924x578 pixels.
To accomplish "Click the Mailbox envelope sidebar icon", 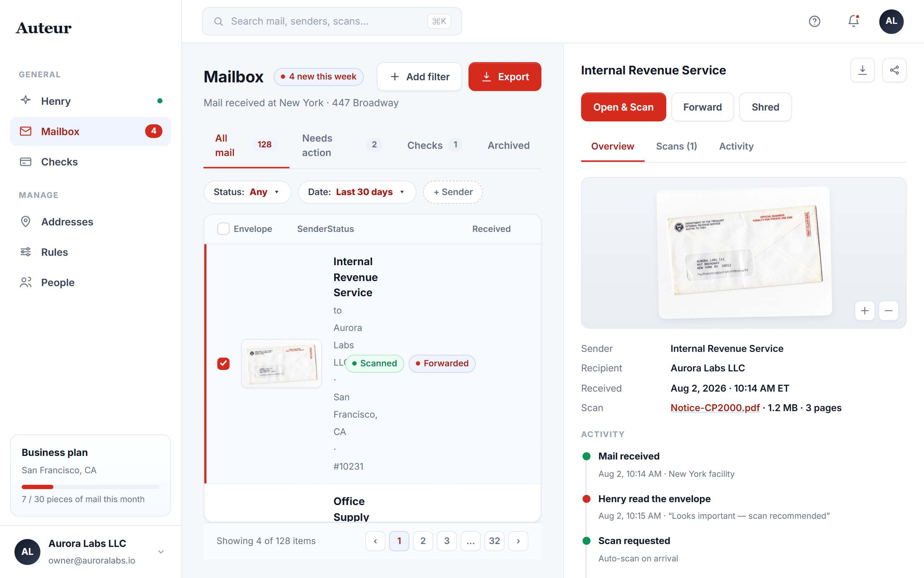I will [26, 131].
